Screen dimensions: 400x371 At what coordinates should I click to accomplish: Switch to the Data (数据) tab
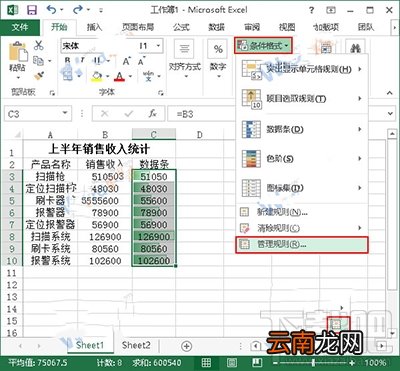[217, 27]
